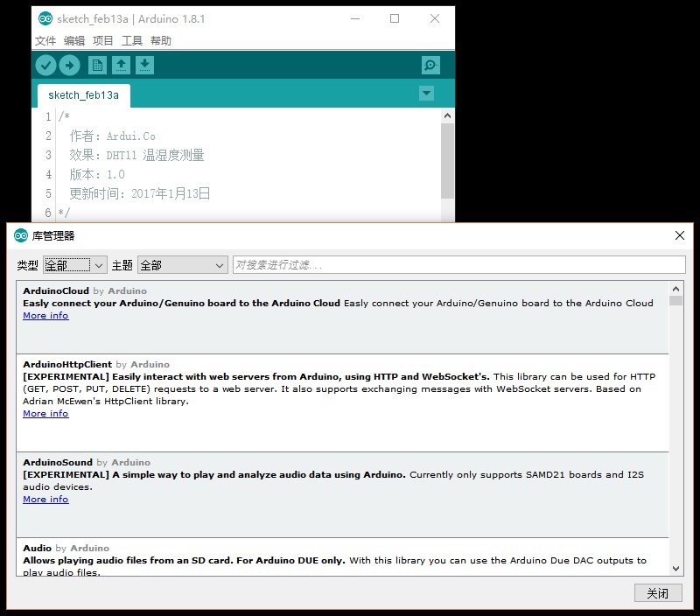This screenshot has width=700, height=616.
Task: Select the Audio library title
Action: (38, 548)
